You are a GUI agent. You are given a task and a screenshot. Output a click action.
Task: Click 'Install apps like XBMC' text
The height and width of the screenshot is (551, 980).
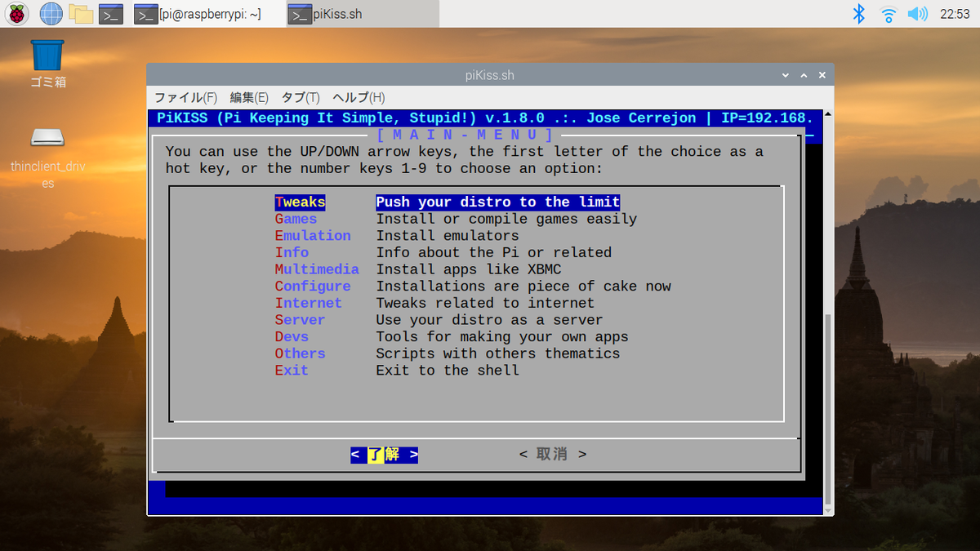click(469, 269)
